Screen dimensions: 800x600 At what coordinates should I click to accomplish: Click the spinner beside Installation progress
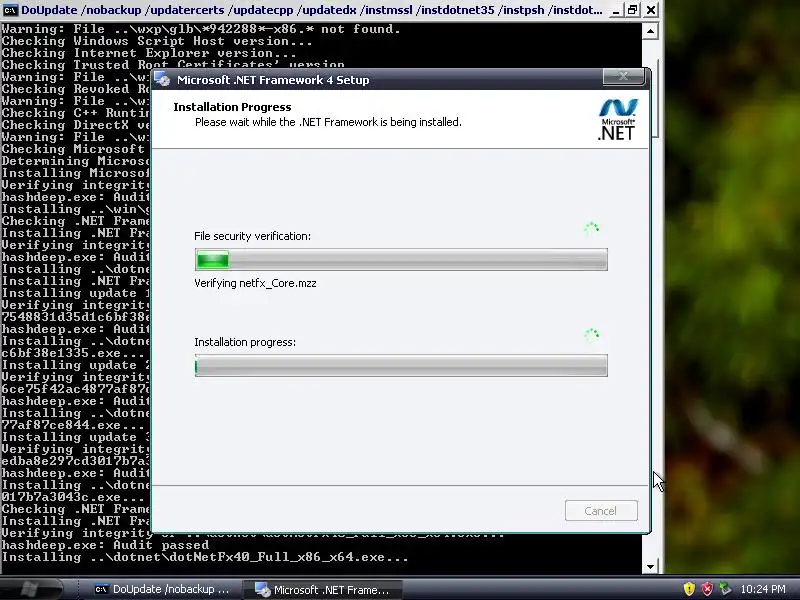(x=592, y=334)
